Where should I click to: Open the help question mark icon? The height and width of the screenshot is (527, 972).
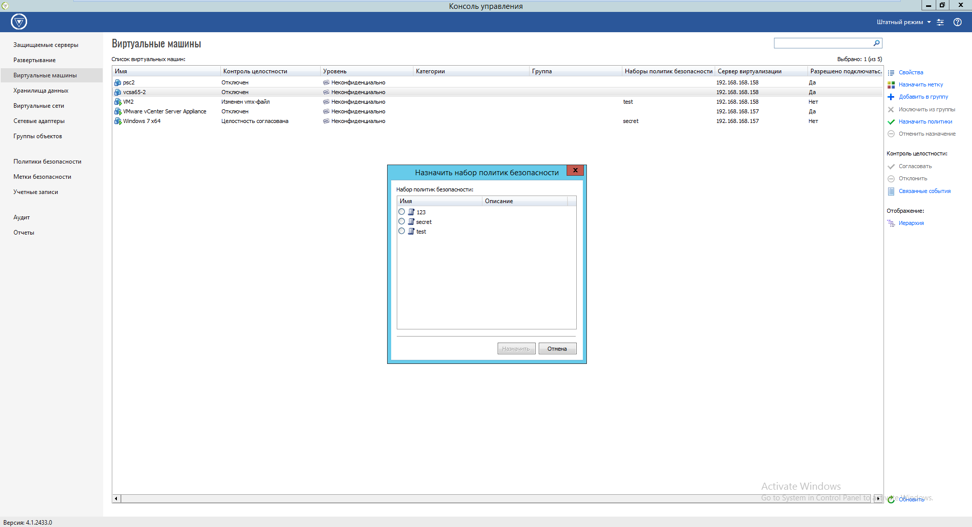tap(958, 22)
